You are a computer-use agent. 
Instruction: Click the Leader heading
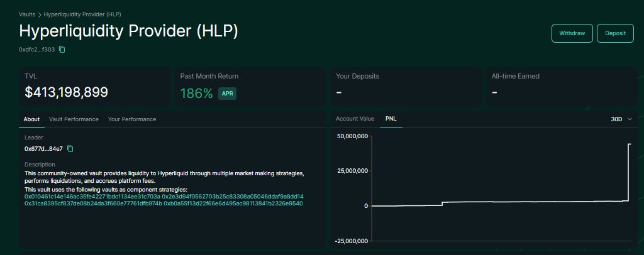click(34, 138)
